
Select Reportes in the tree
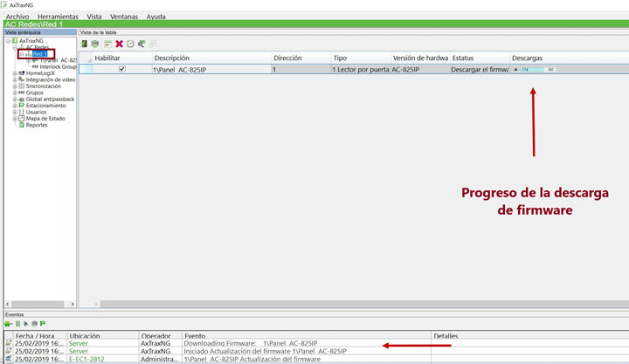(37, 125)
